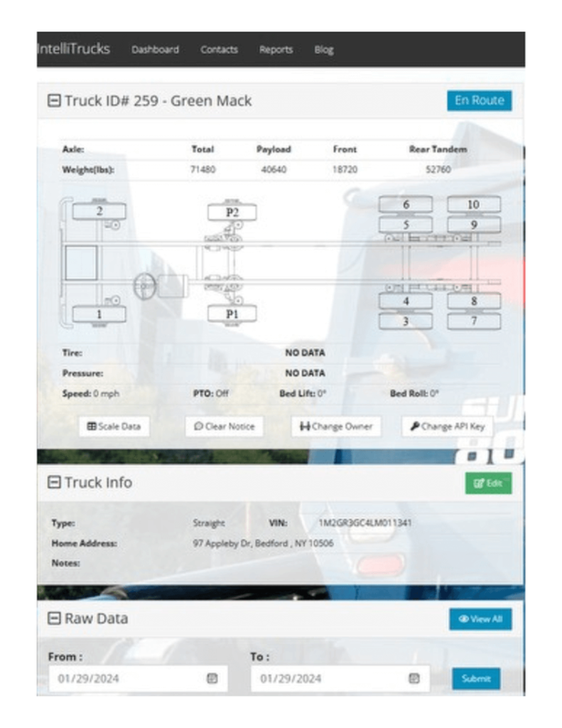Open the Contacts menu item
The height and width of the screenshot is (728, 562).
pyautogui.click(x=219, y=50)
